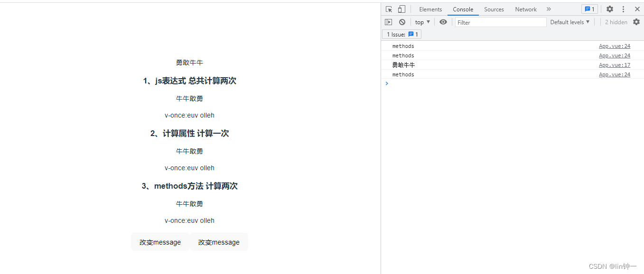The height and width of the screenshot is (274, 644).
Task: Activate the inspect element picker
Action: [x=389, y=9]
